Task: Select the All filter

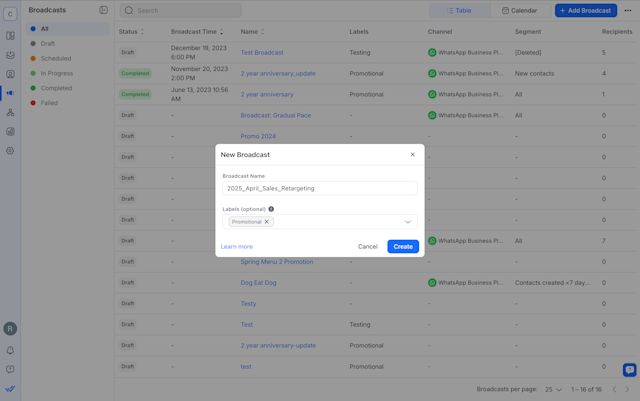Action: tap(68, 29)
